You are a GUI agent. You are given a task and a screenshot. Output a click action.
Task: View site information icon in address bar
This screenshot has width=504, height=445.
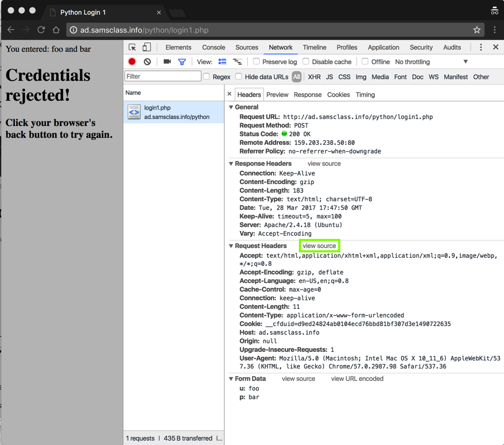point(74,30)
